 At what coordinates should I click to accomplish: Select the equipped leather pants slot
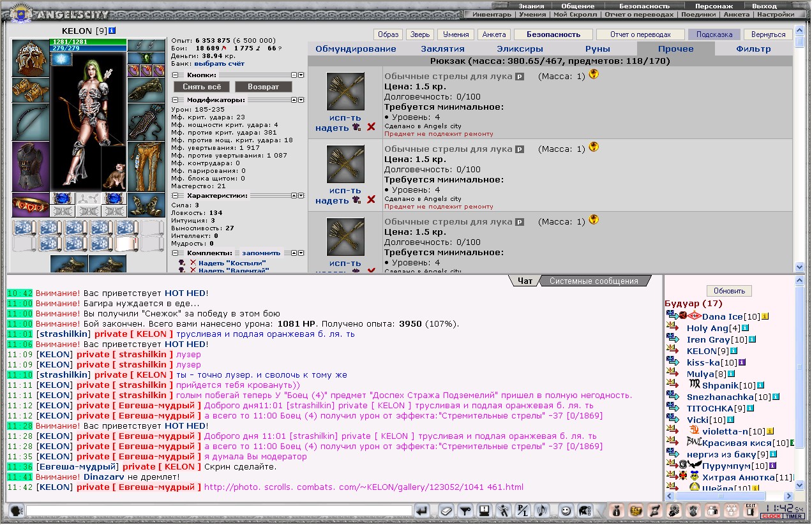tap(146, 166)
